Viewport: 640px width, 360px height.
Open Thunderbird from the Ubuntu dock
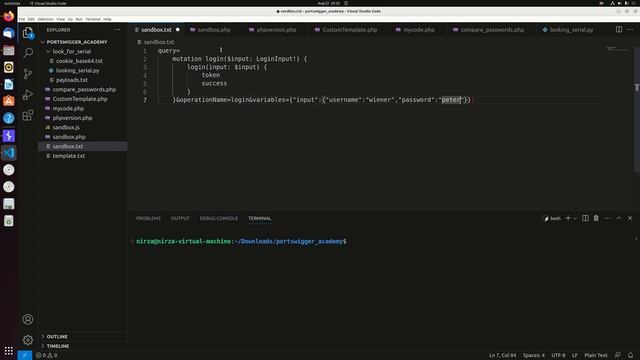coord(9,33)
